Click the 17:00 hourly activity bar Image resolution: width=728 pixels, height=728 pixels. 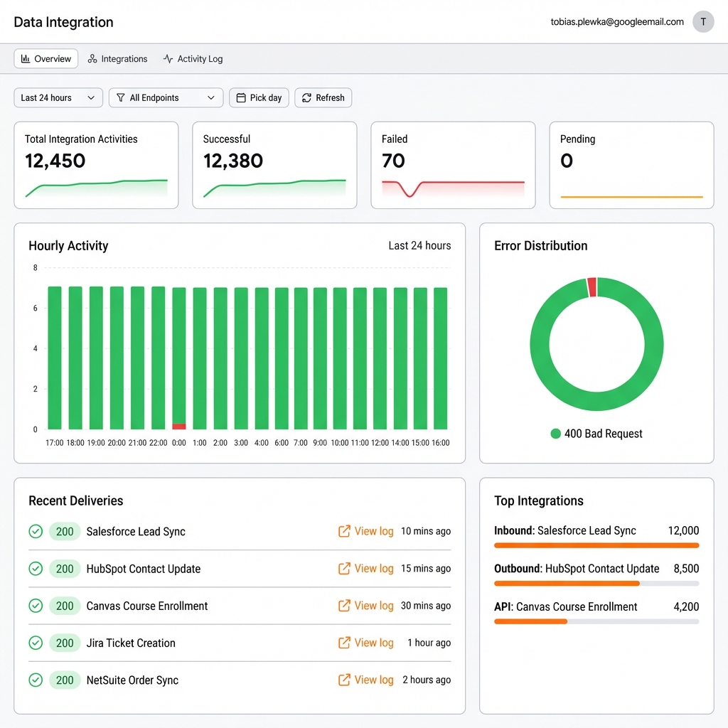coord(55,358)
